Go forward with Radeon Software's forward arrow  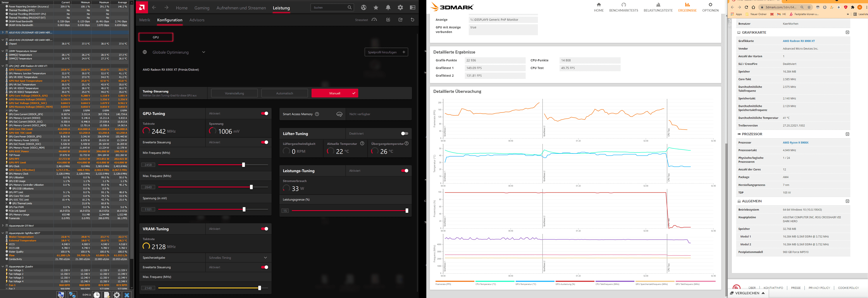(166, 7)
